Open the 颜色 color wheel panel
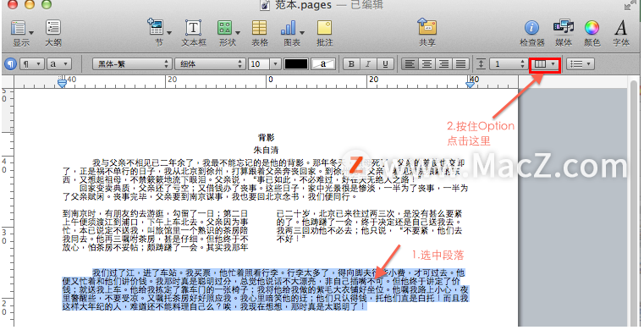The width and height of the screenshot is (644, 330). [592, 28]
